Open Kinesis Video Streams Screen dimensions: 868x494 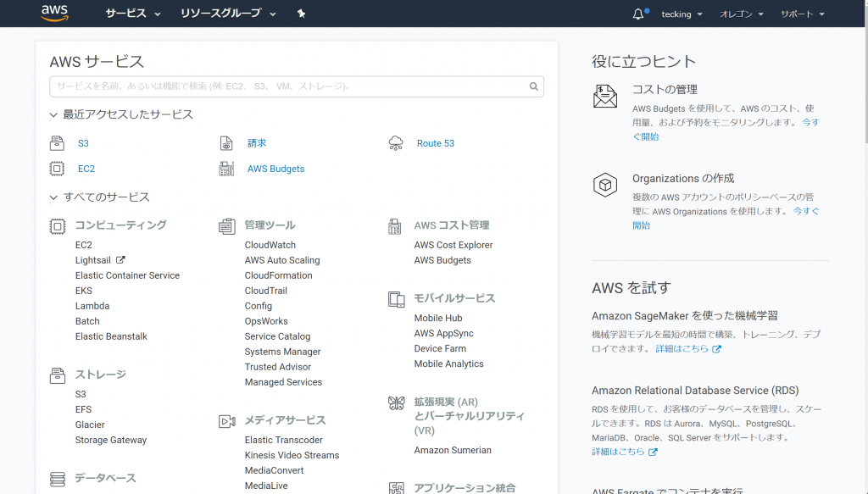coord(292,455)
